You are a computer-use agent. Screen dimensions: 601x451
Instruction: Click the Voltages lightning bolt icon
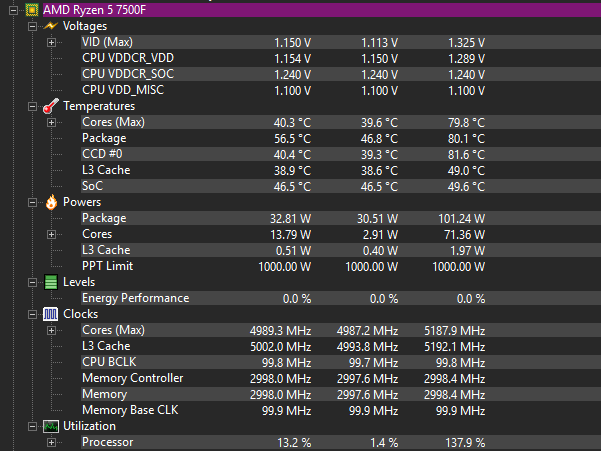point(51,26)
